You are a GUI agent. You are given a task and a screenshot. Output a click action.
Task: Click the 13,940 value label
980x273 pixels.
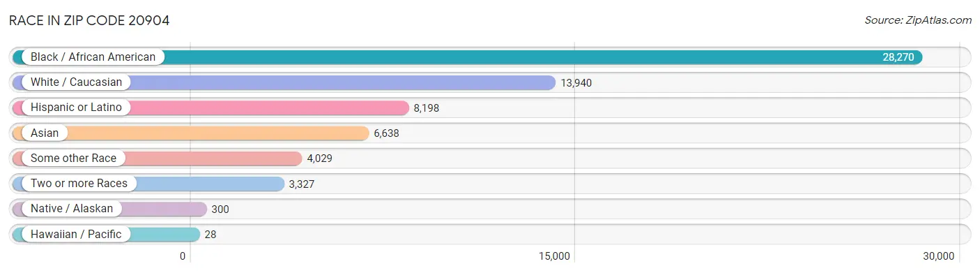point(576,82)
